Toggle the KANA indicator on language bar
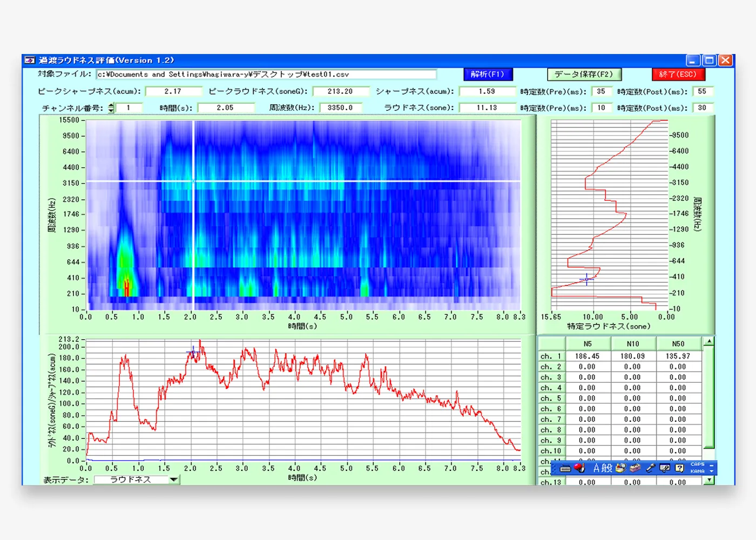 [x=697, y=471]
